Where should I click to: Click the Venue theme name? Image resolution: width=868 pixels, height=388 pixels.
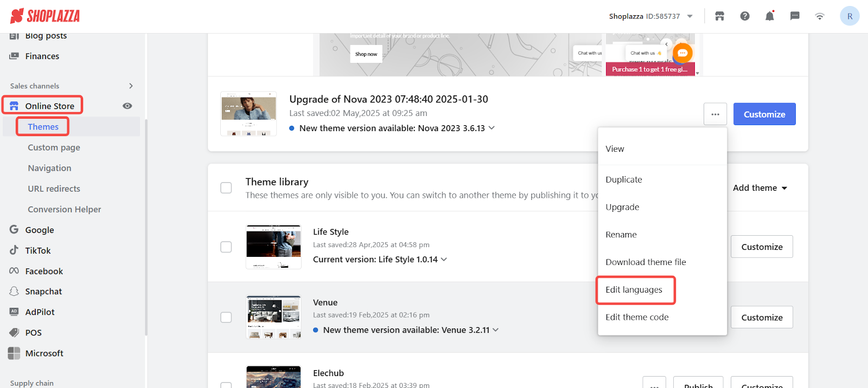tap(325, 302)
